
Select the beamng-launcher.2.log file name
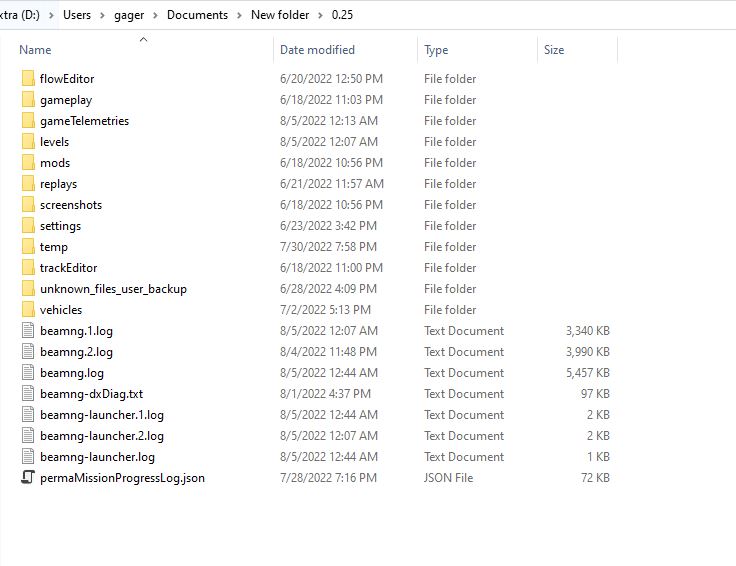102,436
